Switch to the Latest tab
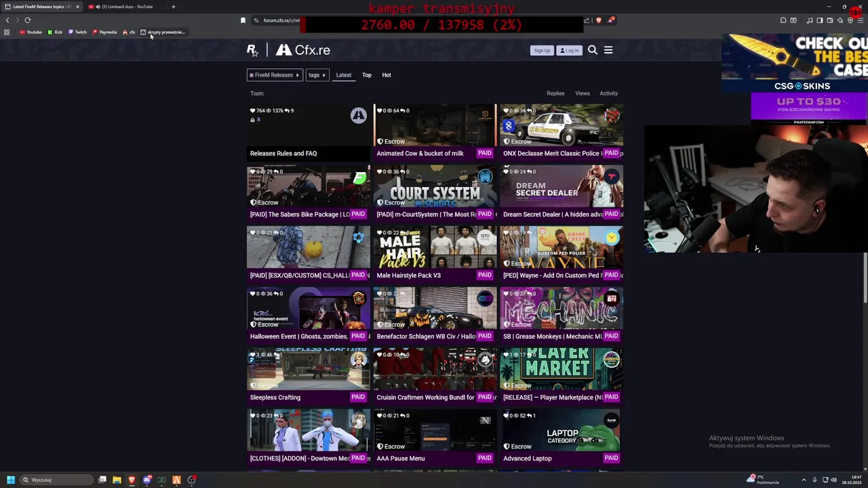This screenshot has width=868, height=488. pos(344,75)
